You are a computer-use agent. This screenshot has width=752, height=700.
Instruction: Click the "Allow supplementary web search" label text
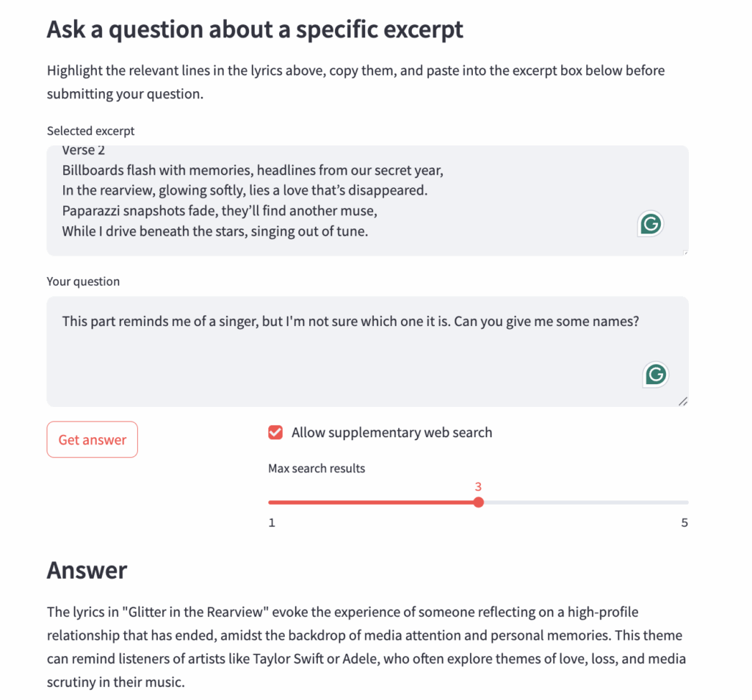[391, 433]
